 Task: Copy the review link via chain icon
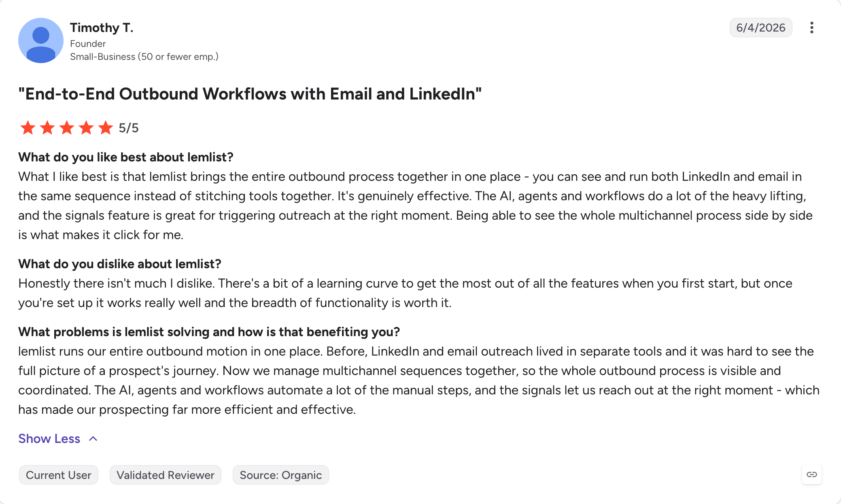[811, 474]
